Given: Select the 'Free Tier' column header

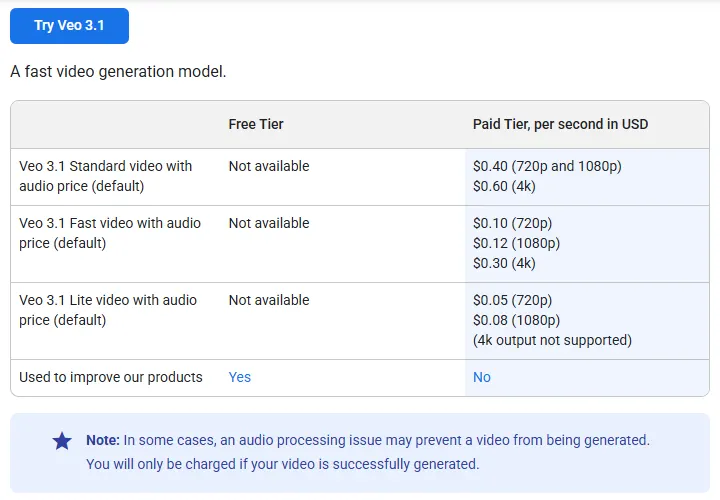Looking at the screenshot, I should (x=256, y=124).
